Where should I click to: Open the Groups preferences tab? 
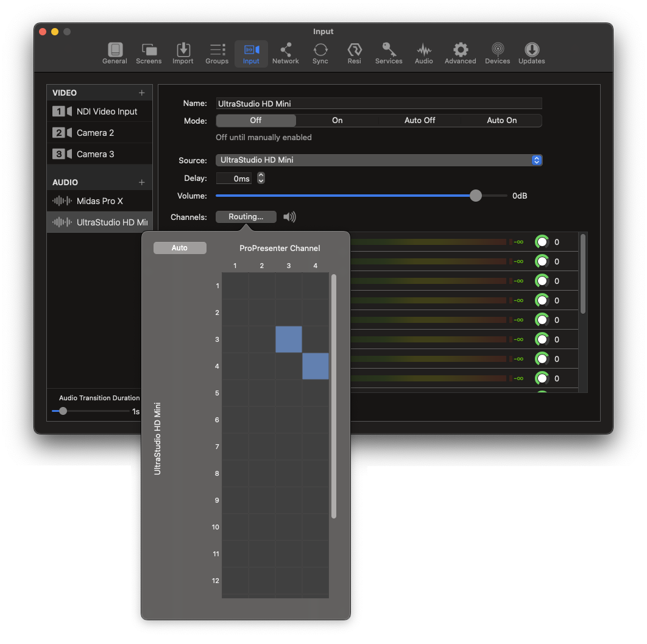[217, 54]
